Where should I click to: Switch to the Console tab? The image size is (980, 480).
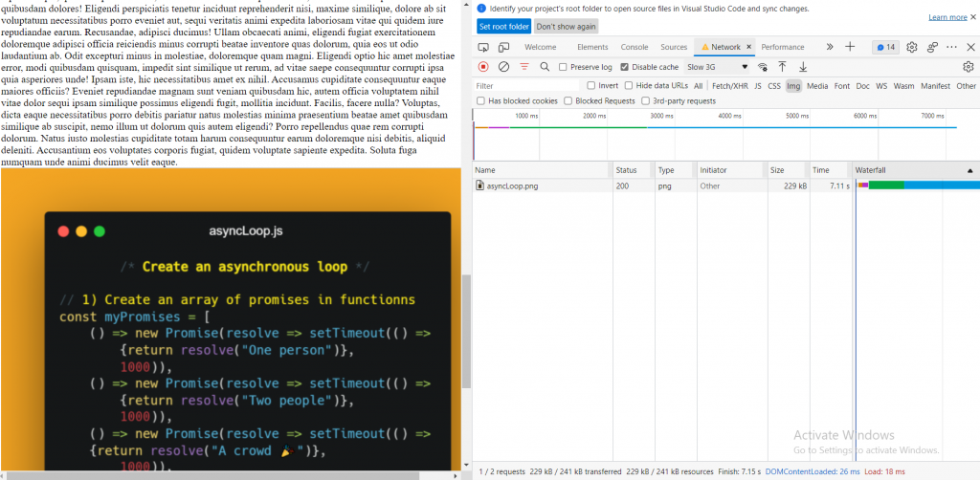click(x=634, y=47)
